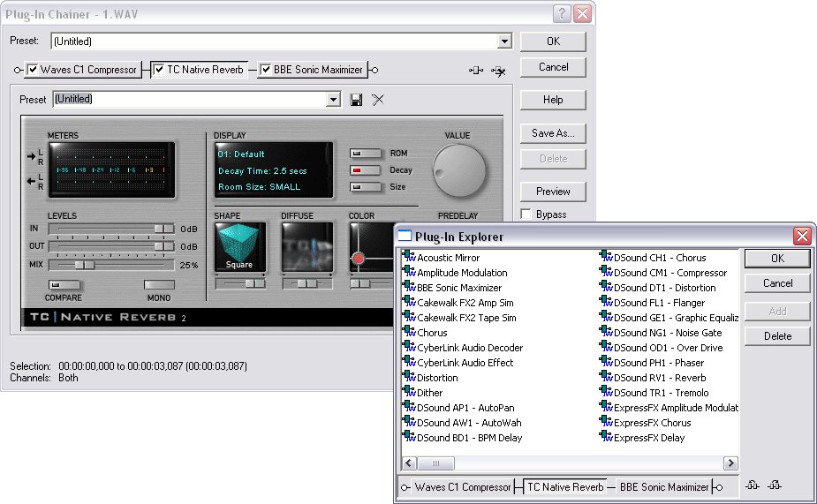Select the DSound DT1 - Distortion plug-in icon
Image resolution: width=817 pixels, height=504 pixels.
click(606, 286)
